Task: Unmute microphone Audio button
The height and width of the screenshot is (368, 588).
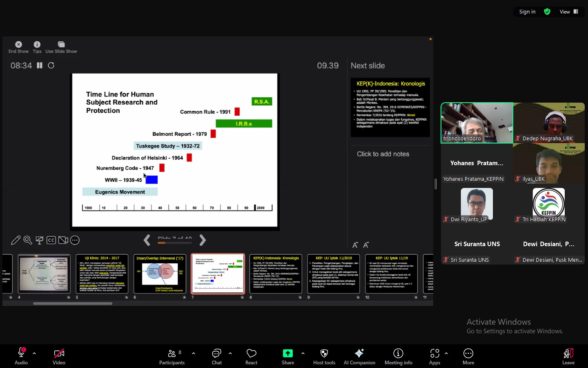Action: pos(21,356)
